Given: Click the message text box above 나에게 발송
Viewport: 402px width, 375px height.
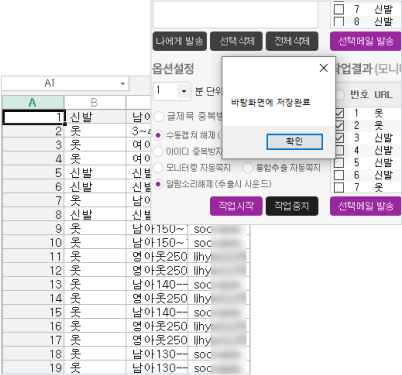Looking at the screenshot, I should coord(235,14).
